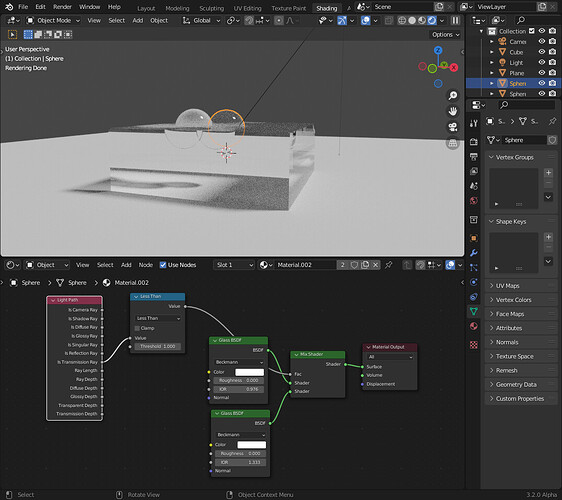
Task: Click the hand pan view icon
Action: [x=453, y=111]
